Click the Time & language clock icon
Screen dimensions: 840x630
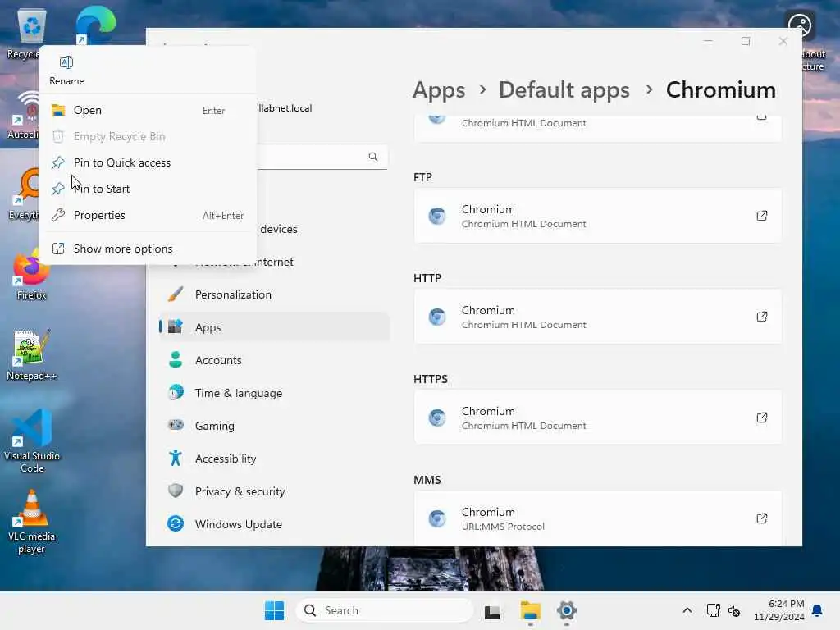click(176, 393)
